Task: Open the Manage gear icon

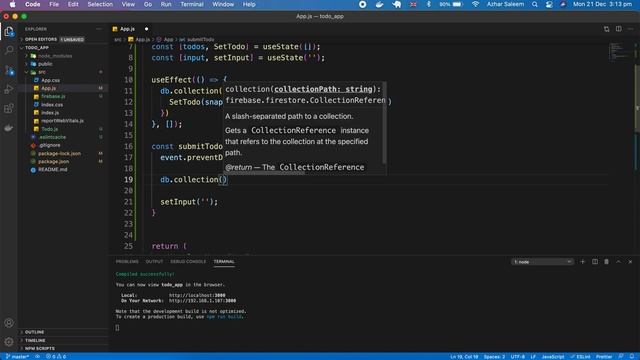Action: [9, 342]
